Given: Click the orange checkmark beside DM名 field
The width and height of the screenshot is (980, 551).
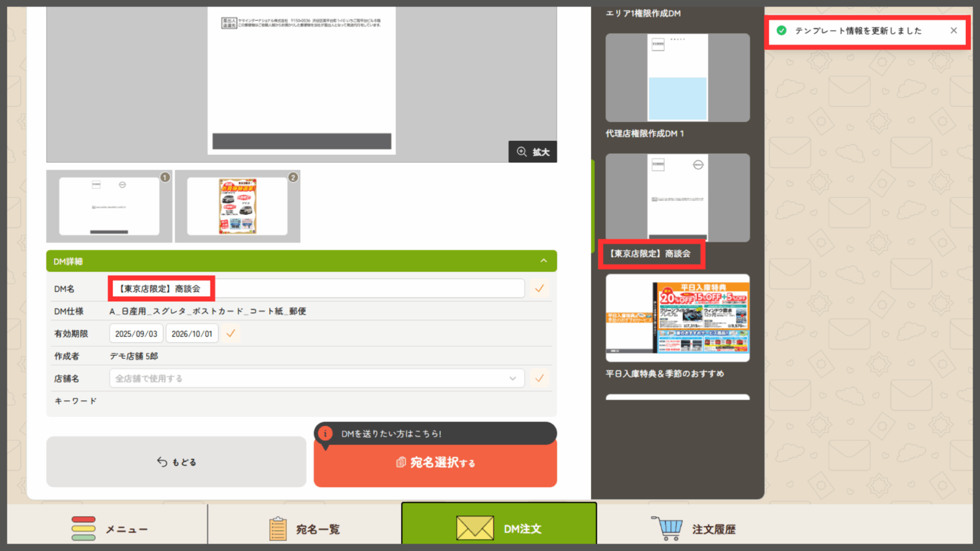Looking at the screenshot, I should click(539, 288).
